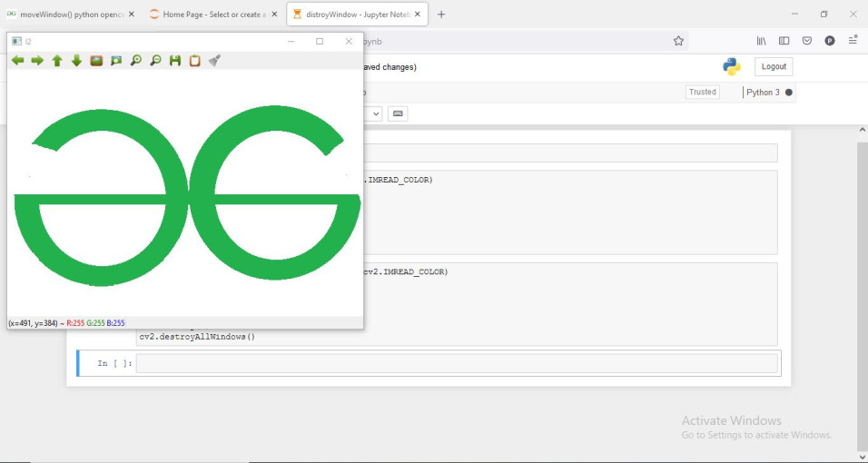868x463 pixels.
Task: Pan image up with green arrow
Action: [x=57, y=60]
